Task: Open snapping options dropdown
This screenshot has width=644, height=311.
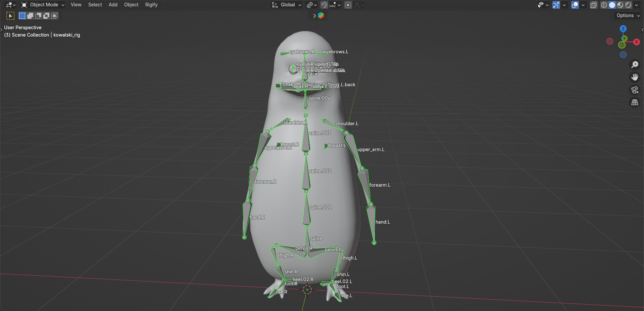Action: point(335,5)
